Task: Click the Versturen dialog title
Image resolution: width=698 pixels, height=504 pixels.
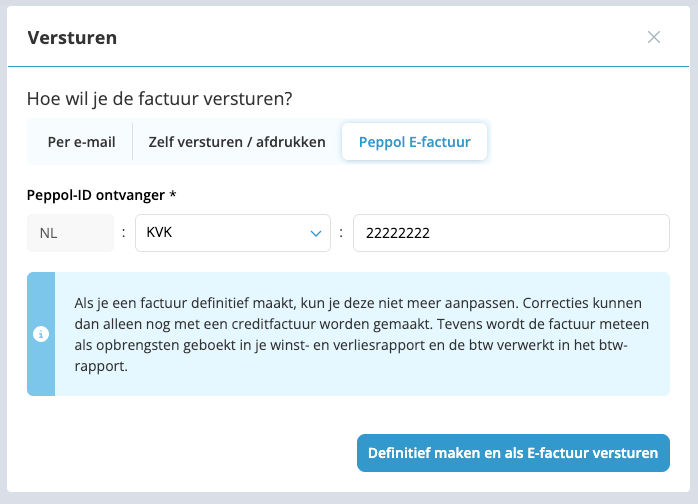Action: pos(72,38)
